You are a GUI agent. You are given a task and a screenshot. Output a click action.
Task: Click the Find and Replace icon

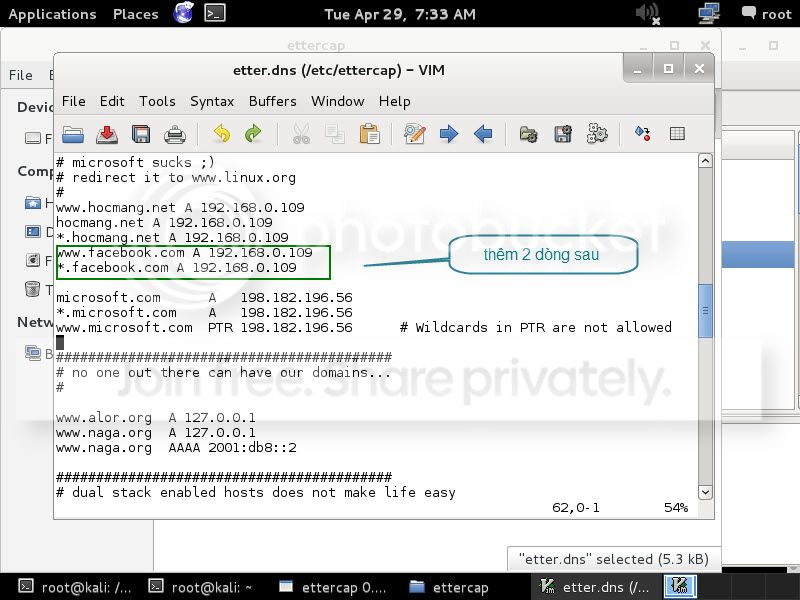(x=414, y=134)
